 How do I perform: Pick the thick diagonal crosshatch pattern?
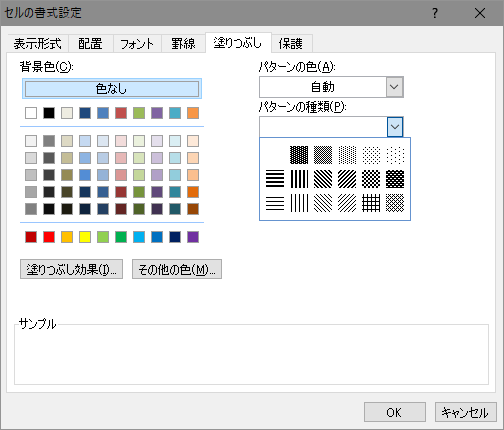tap(371, 179)
